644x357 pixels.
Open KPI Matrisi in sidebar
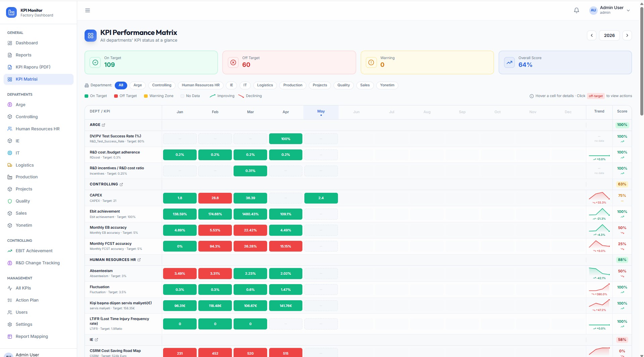(39, 79)
